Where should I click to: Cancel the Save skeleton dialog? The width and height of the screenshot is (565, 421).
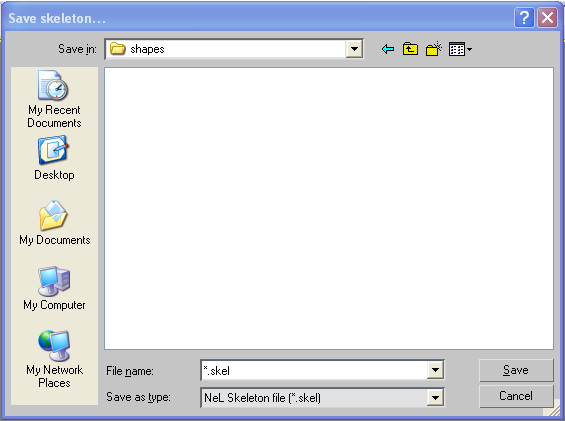(x=516, y=396)
